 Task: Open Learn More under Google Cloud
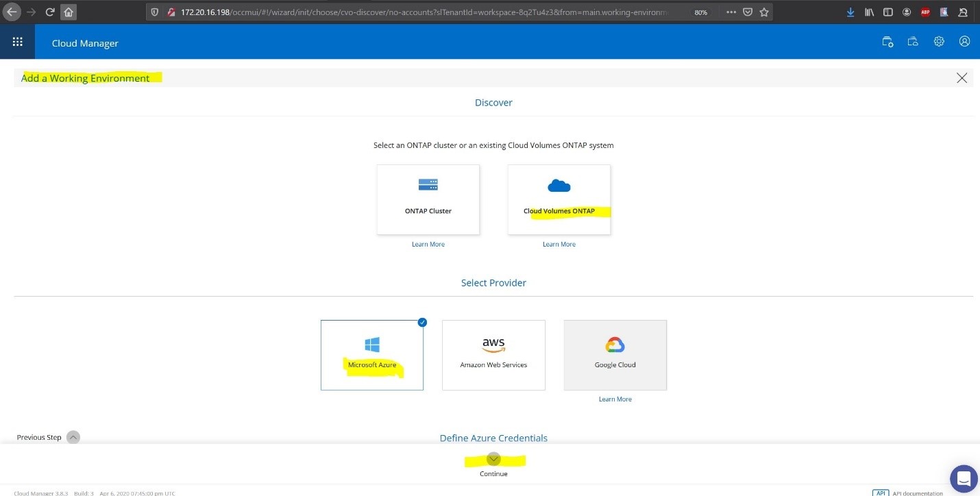click(x=615, y=399)
